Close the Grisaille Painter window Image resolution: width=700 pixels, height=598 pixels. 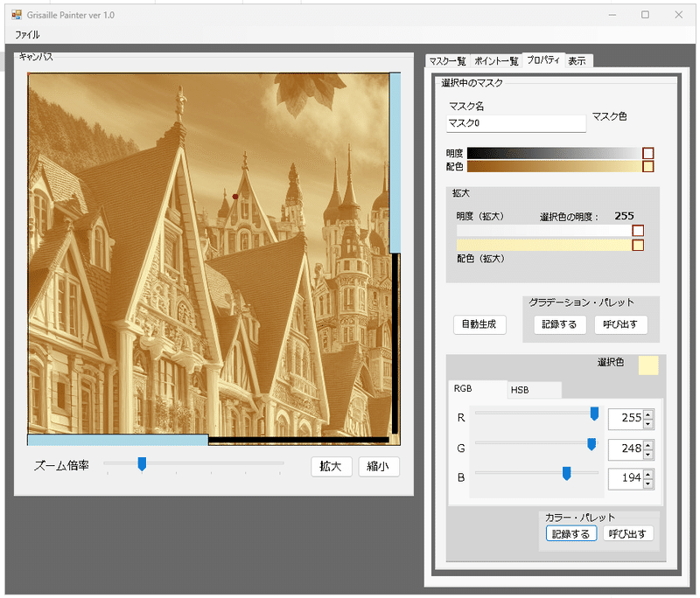pyautogui.click(x=679, y=15)
